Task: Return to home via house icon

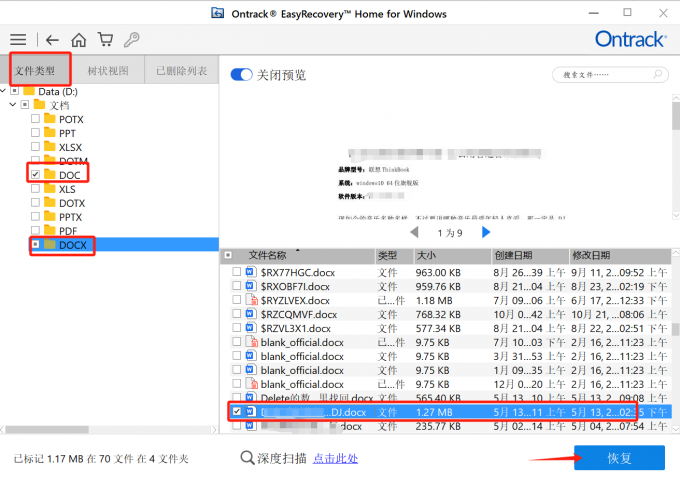Action: coord(78,40)
